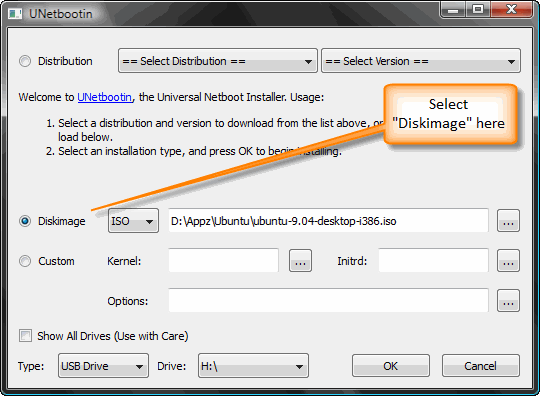Select the Distribution radio button

tap(25, 61)
